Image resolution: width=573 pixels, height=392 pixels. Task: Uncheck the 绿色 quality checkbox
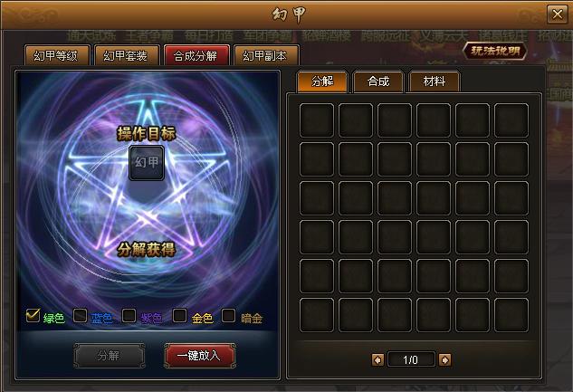pyautogui.click(x=33, y=316)
